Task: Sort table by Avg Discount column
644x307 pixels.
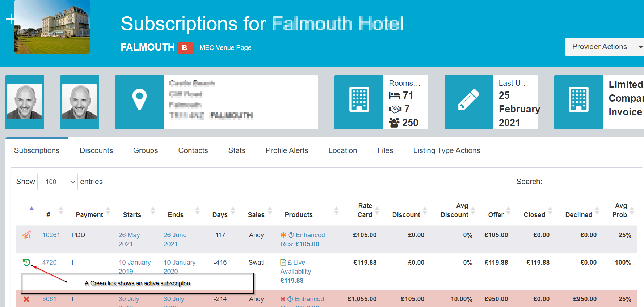Action: [x=455, y=210]
